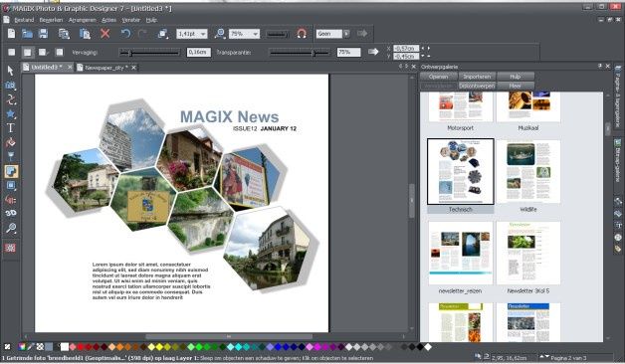This screenshot has height=364, width=625.
Task: Click the 0,16cm blur value field
Action: (198, 52)
